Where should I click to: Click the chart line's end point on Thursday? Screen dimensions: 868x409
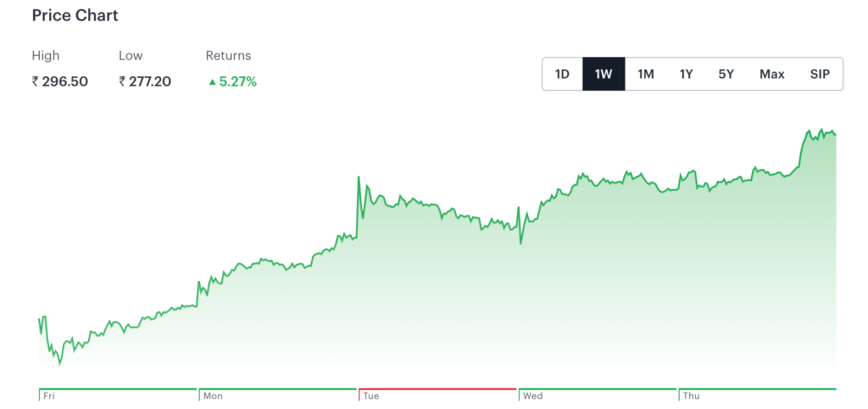tap(836, 134)
